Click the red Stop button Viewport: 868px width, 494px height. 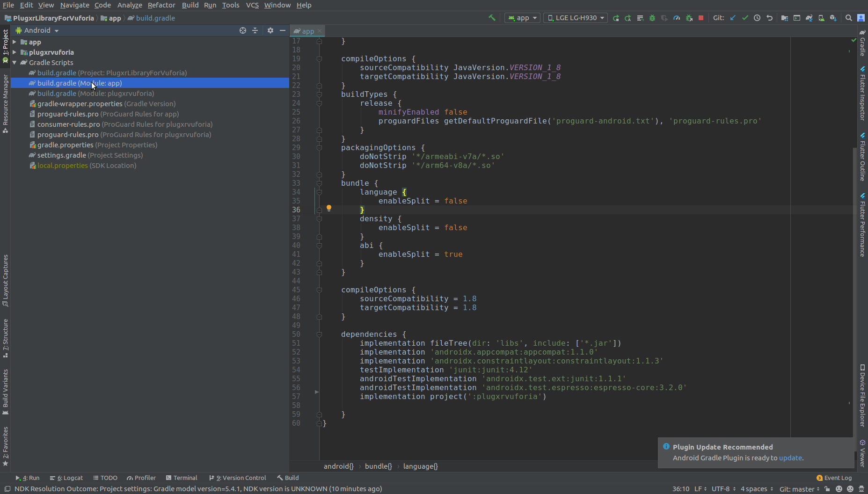point(701,18)
